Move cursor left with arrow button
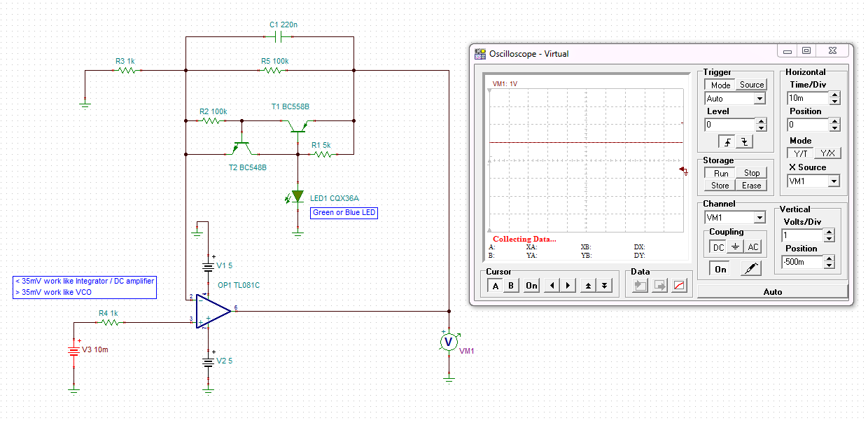868x423 pixels. click(552, 286)
